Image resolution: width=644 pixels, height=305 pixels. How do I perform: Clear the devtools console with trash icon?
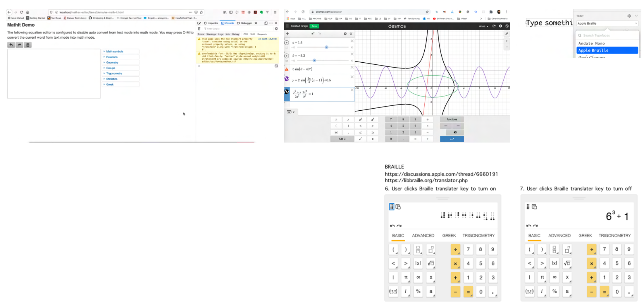[199, 29]
